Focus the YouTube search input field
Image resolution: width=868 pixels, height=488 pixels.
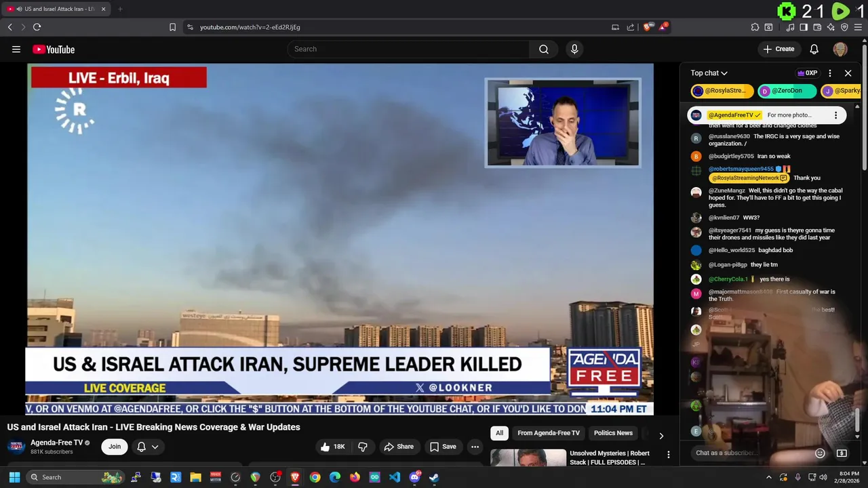click(408, 49)
